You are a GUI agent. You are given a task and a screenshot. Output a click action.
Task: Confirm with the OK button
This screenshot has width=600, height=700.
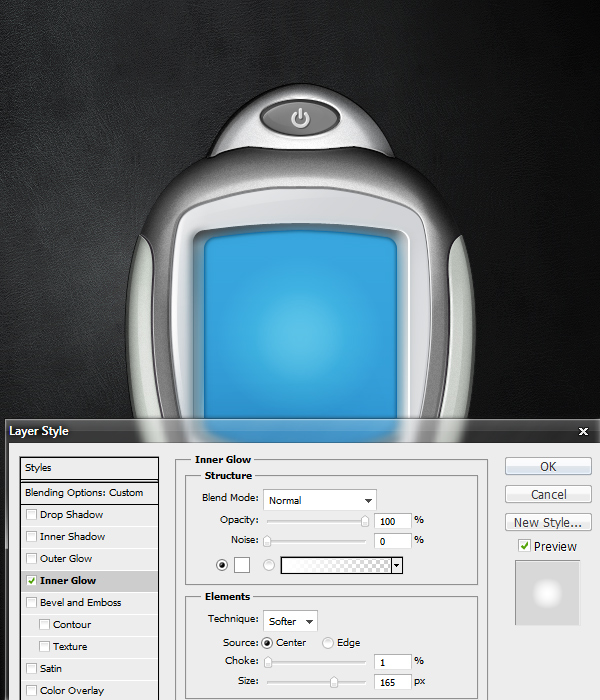tap(548, 466)
